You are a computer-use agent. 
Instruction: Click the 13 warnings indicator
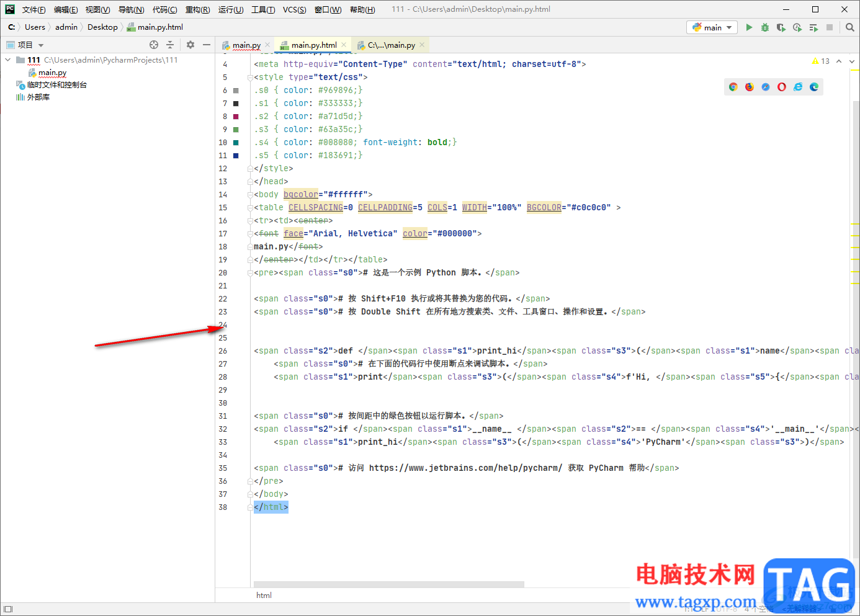820,61
